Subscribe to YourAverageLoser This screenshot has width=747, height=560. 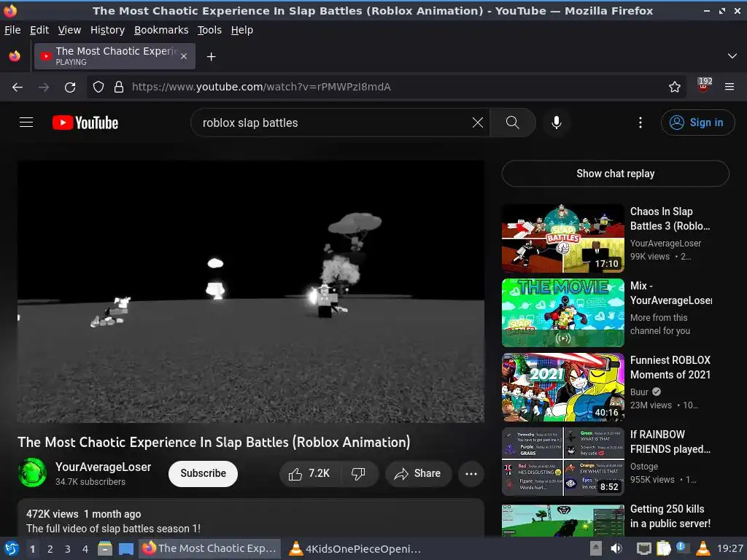[x=203, y=473]
